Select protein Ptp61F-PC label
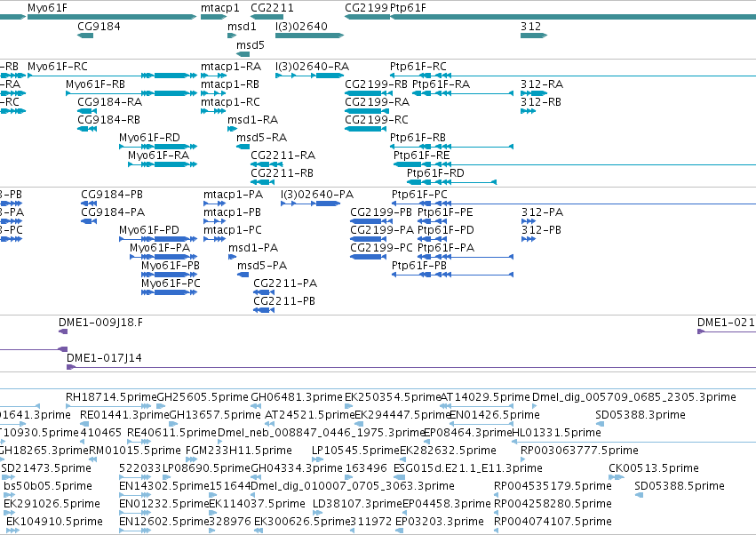Viewport: 756px width, 535px height. [x=419, y=195]
